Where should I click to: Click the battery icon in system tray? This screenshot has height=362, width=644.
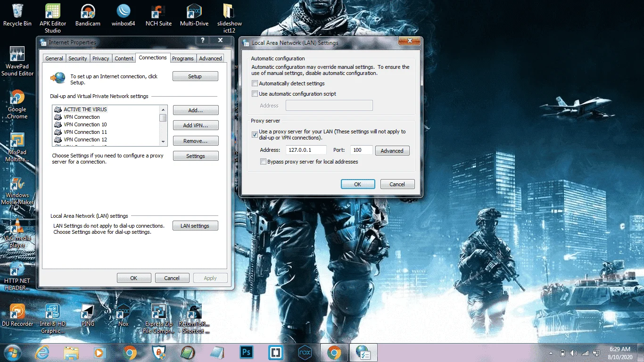click(x=562, y=353)
